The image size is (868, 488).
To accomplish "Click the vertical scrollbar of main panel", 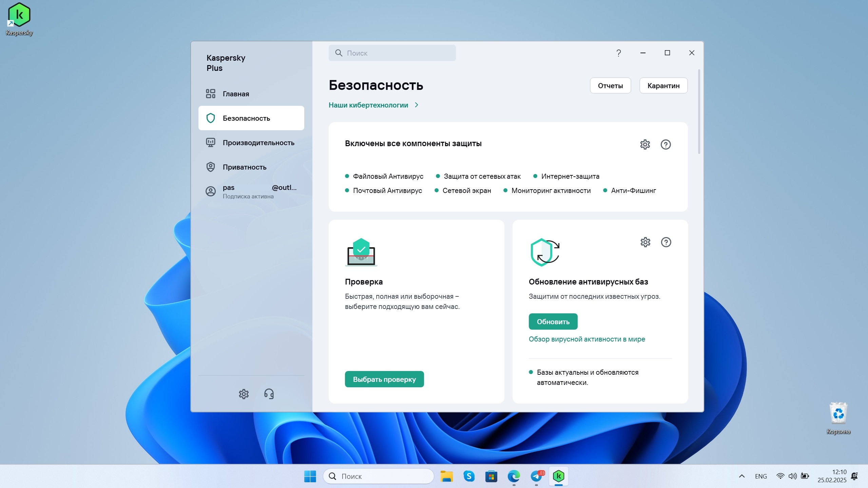I will (x=699, y=112).
